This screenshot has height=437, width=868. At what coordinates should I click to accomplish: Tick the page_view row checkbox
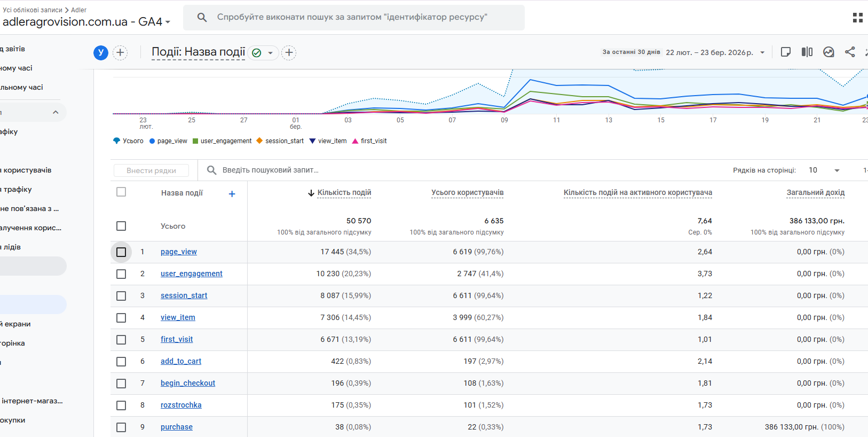pos(121,252)
